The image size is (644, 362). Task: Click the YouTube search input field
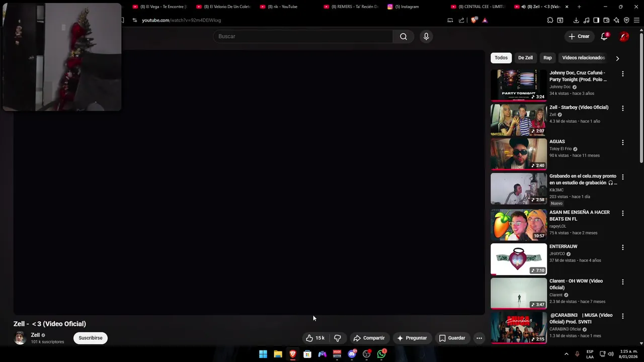point(303,36)
